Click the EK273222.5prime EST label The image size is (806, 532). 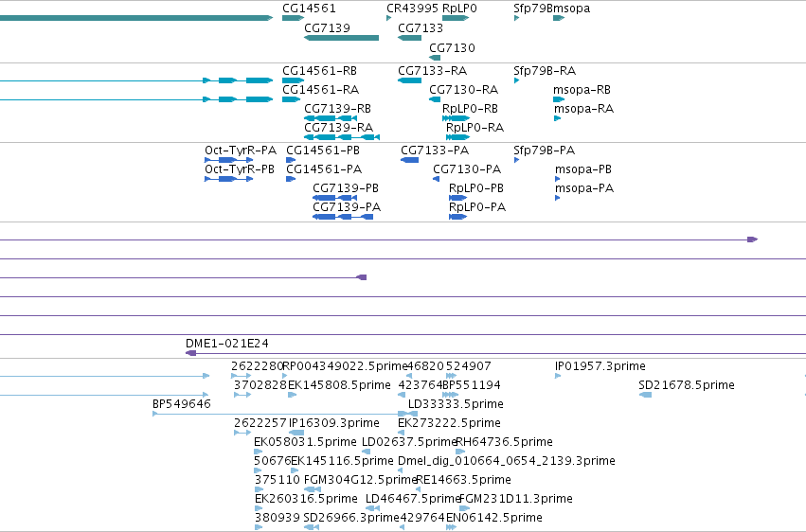(449, 422)
